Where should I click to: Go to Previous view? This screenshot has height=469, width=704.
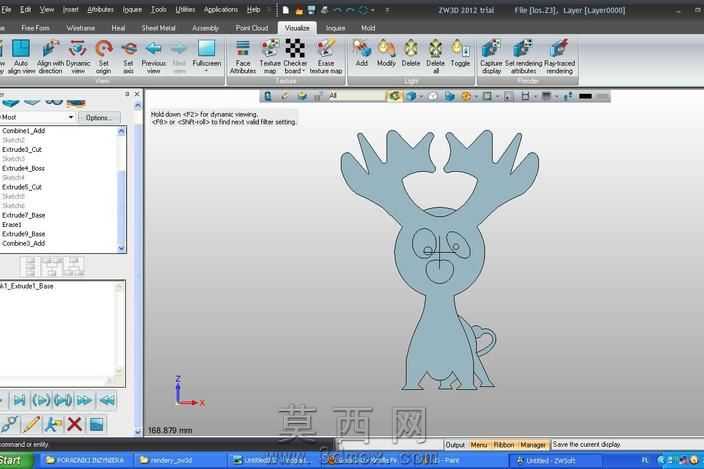154,57
